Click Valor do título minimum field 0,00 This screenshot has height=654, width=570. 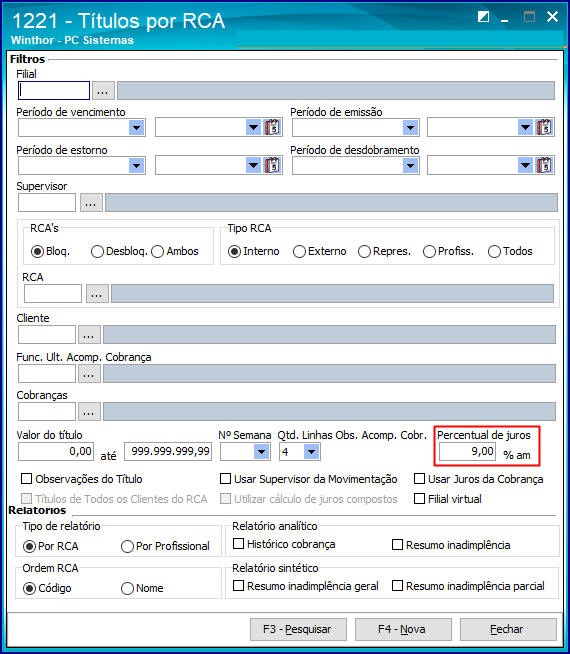[x=56, y=451]
